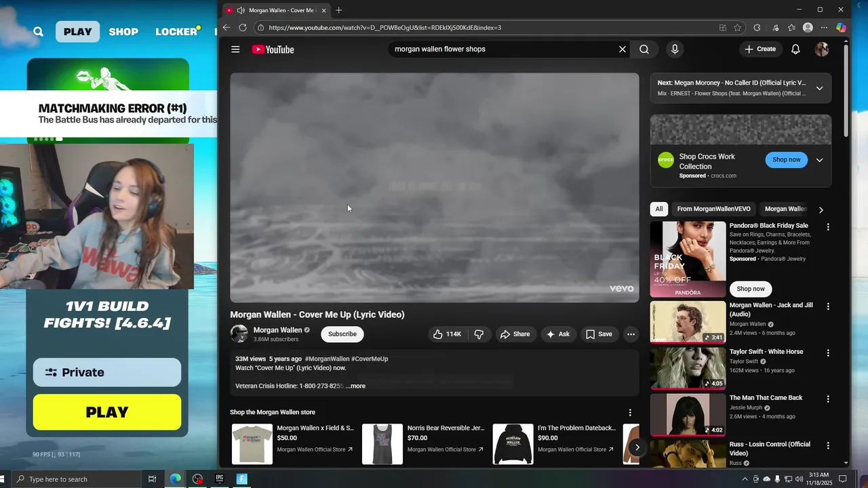This screenshot has width=868, height=488.
Task: Open Norris Bear Reversible Jersey thumbnail
Action: click(x=382, y=444)
